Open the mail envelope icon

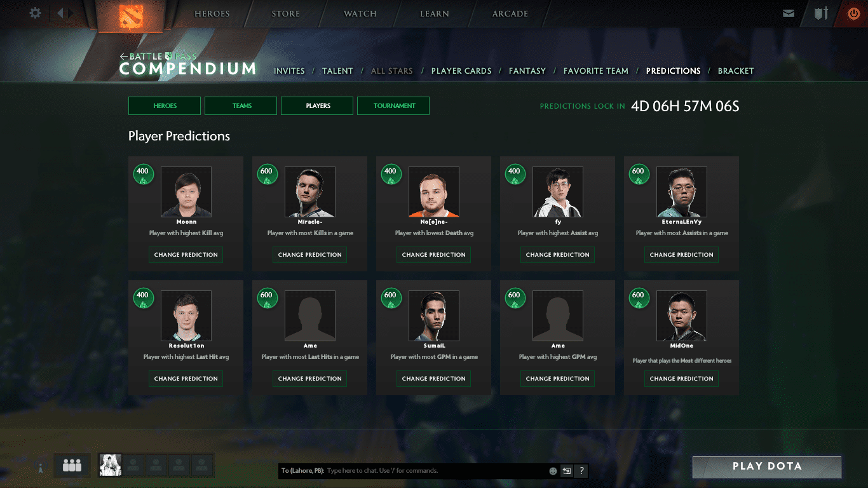[x=789, y=13]
